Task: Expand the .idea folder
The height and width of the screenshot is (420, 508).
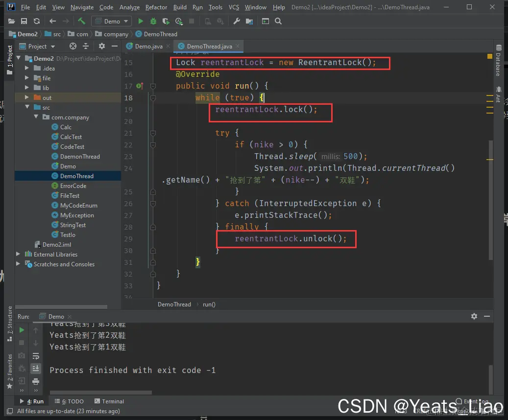Action: click(x=27, y=68)
